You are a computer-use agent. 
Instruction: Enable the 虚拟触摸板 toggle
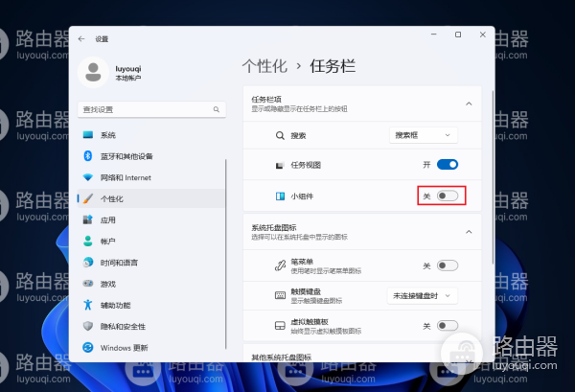448,326
